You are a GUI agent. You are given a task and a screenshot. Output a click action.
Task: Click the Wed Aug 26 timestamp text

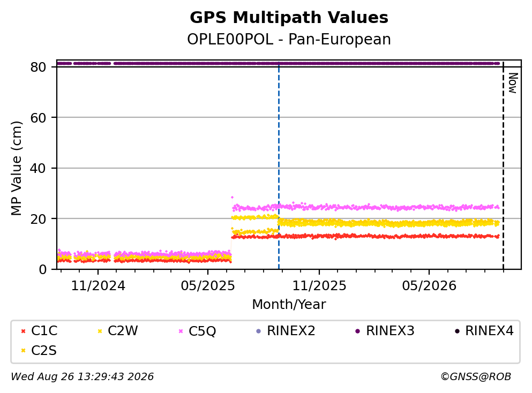click(x=83, y=377)
